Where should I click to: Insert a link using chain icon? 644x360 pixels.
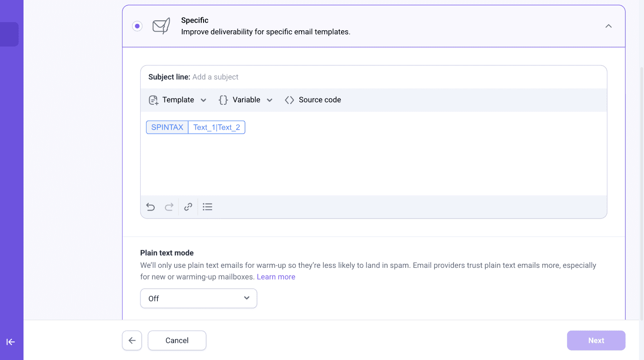pyautogui.click(x=188, y=207)
